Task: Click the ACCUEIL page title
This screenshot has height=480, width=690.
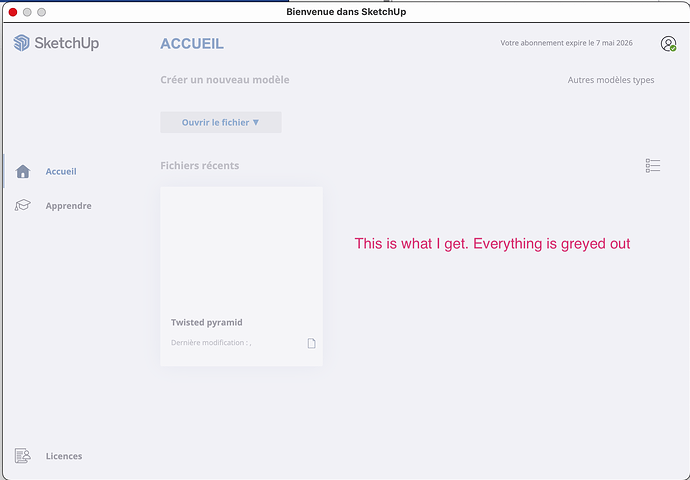Action: click(x=192, y=44)
